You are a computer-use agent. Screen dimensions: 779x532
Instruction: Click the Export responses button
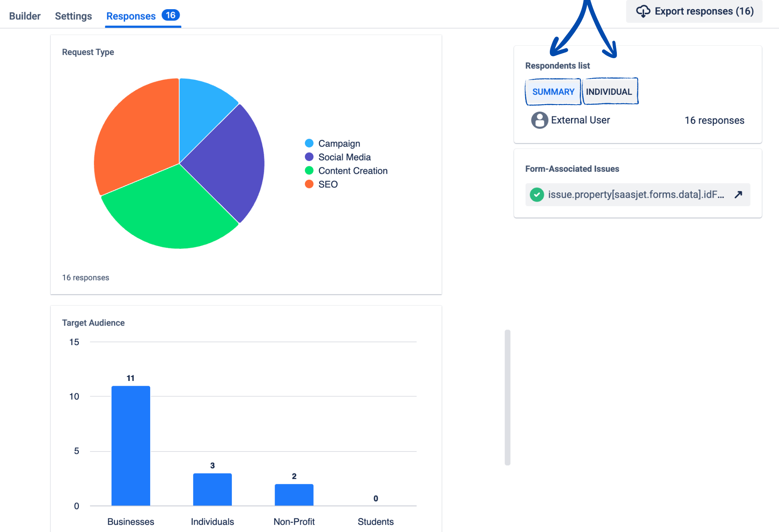pyautogui.click(x=693, y=11)
